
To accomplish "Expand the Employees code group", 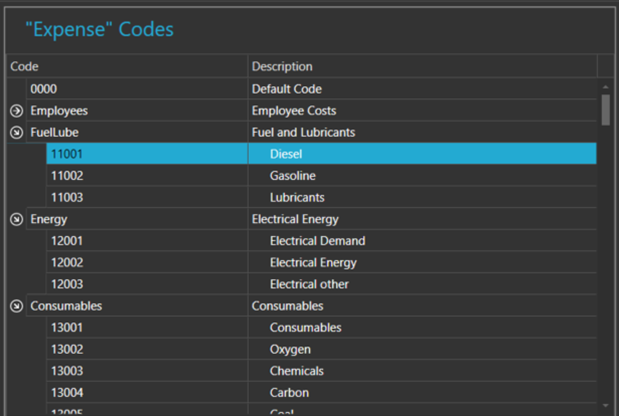I will pos(16,110).
